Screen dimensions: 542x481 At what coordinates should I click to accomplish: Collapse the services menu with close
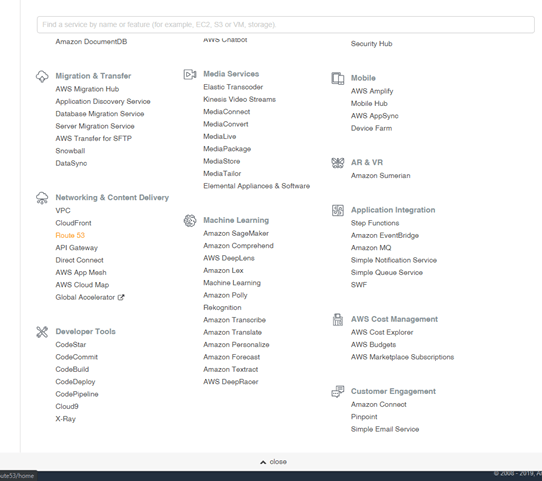pyautogui.click(x=273, y=462)
